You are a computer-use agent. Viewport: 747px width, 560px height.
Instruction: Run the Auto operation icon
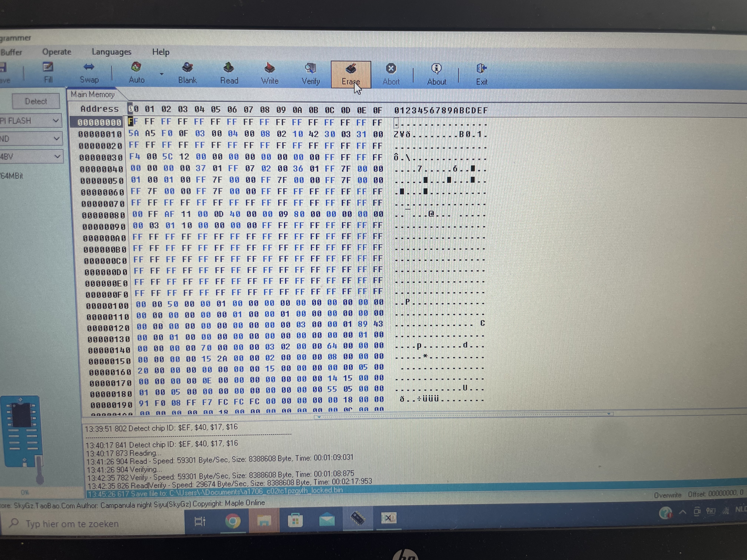136,73
